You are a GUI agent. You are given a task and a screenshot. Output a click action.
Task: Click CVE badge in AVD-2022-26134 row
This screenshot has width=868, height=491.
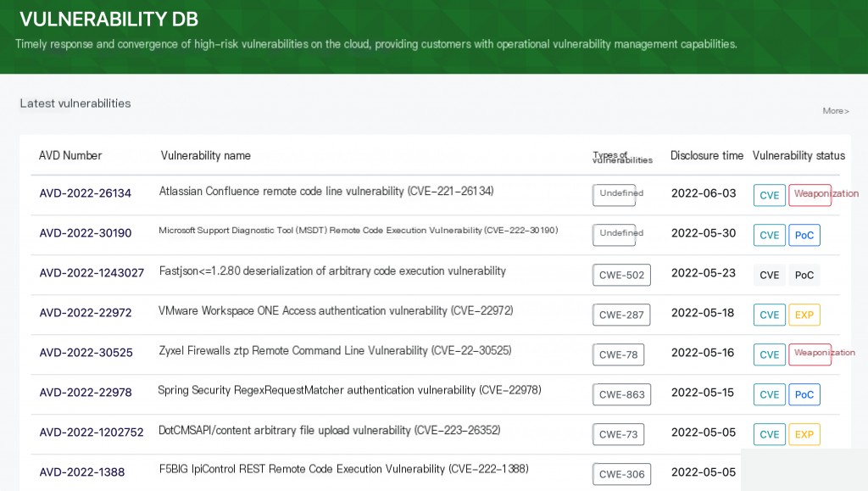point(770,195)
